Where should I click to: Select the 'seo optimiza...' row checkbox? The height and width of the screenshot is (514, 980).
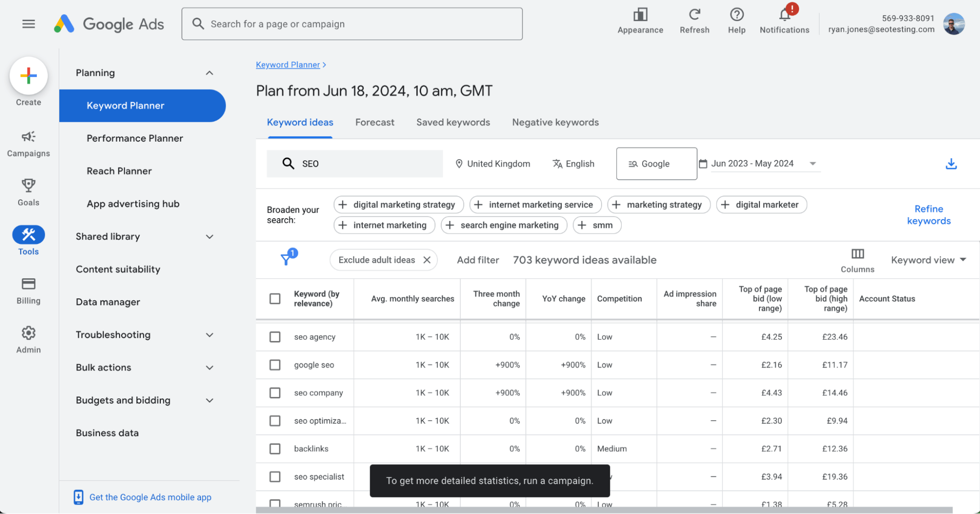click(275, 420)
